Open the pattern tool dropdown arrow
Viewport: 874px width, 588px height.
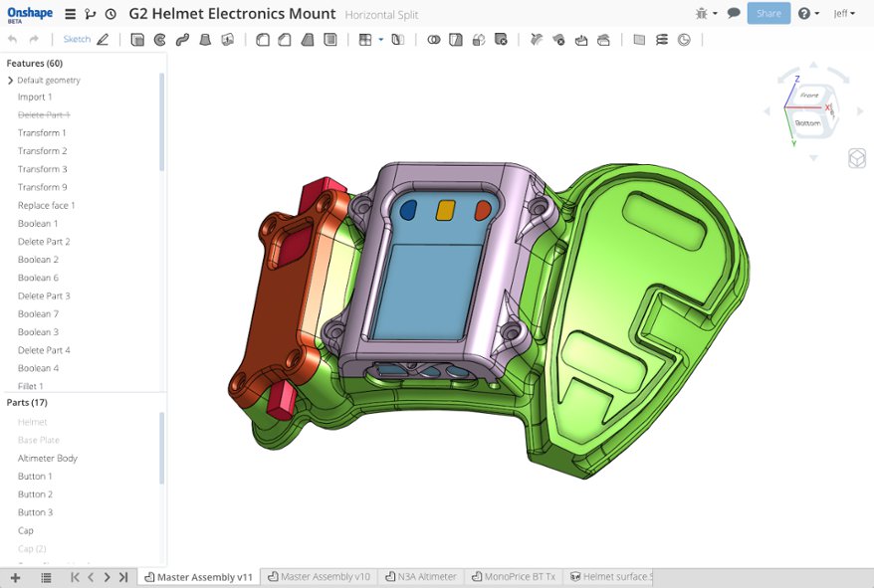point(379,40)
